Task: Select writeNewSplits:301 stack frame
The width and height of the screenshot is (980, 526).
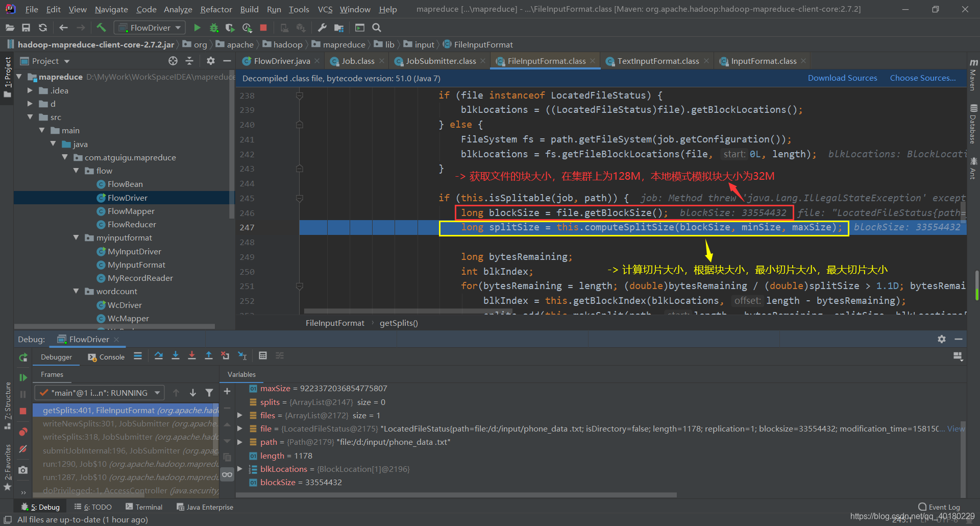Action: pos(126,423)
